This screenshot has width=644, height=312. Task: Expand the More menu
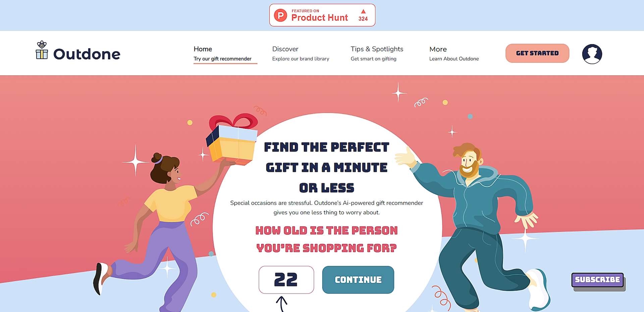tap(438, 49)
